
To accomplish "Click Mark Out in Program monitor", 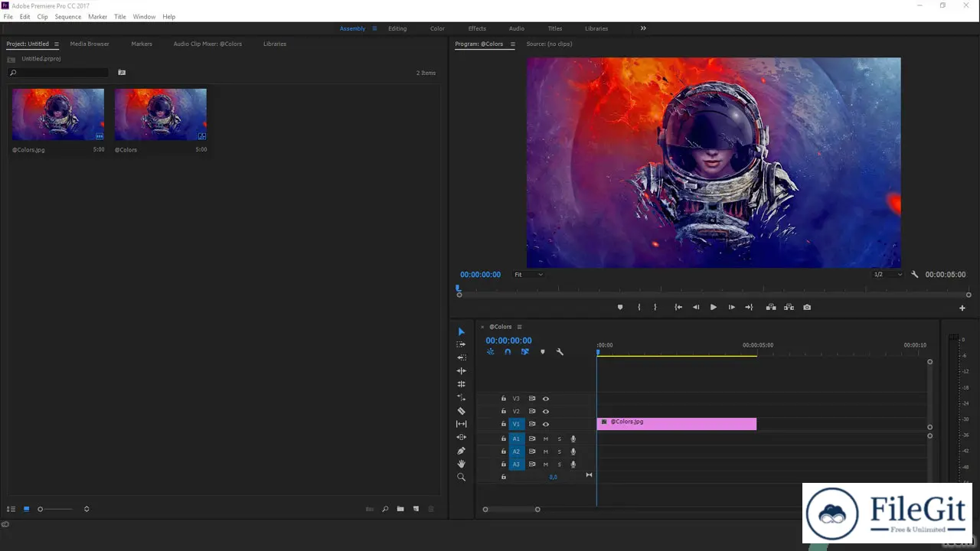I will pos(655,307).
